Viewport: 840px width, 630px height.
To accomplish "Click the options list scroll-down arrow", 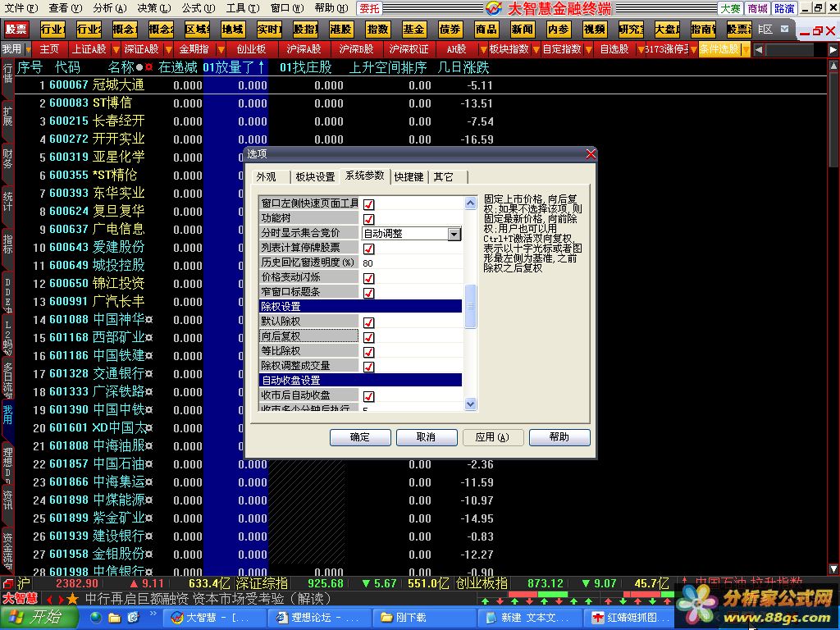I will [470, 404].
